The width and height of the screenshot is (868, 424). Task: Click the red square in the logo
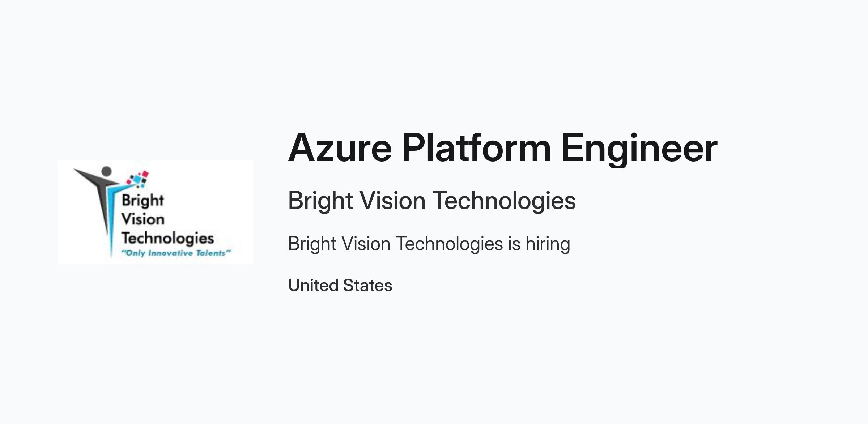(145, 174)
